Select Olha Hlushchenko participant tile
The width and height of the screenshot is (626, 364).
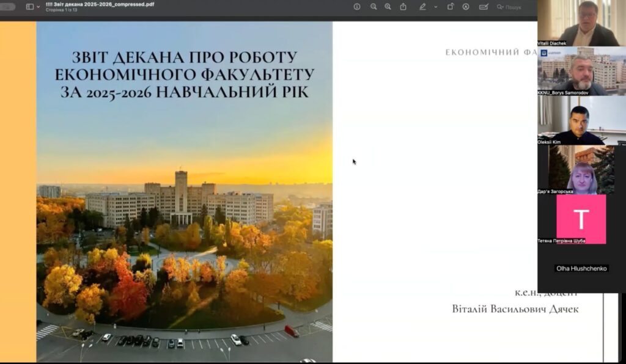(x=581, y=268)
